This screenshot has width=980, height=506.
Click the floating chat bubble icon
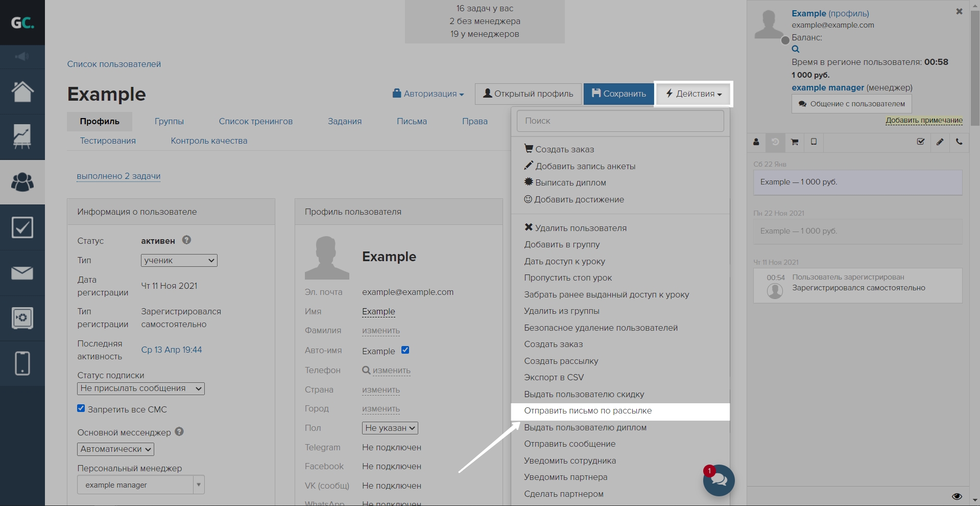click(x=719, y=480)
